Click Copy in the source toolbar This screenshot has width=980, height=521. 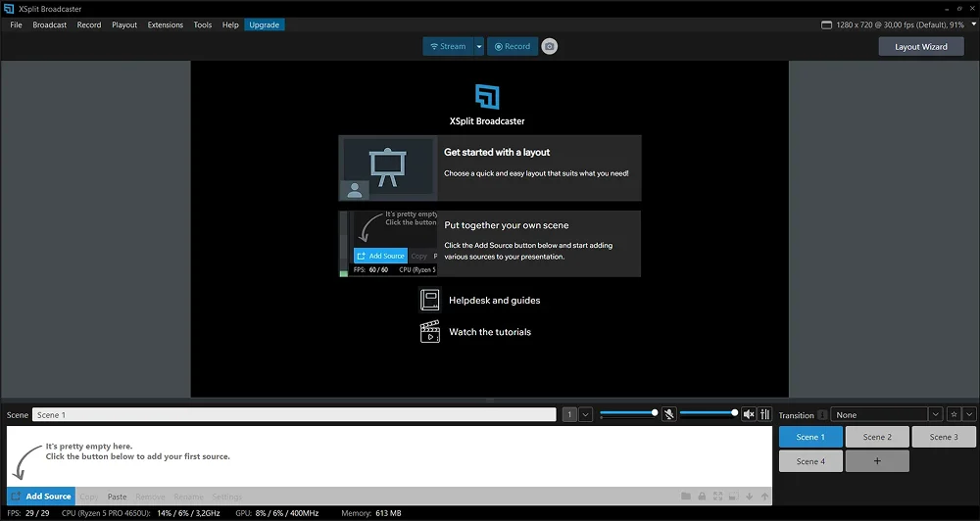pos(89,497)
